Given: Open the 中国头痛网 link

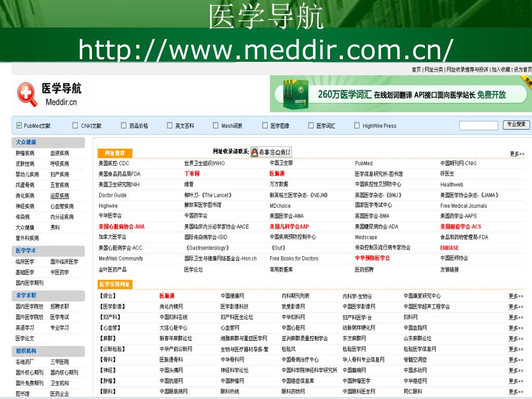Looking at the screenshot, I should (171, 370).
